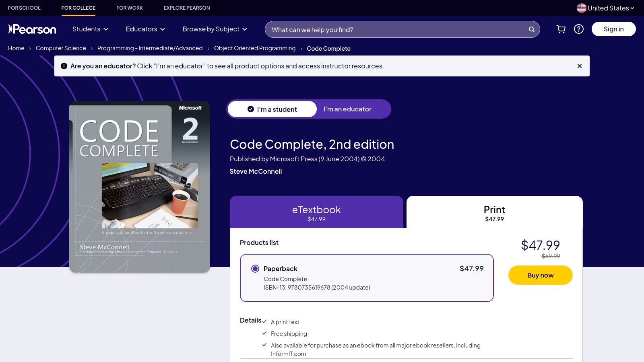The width and height of the screenshot is (644, 362).
Task: Click the crossed-out $59.99 price
Action: click(551, 256)
